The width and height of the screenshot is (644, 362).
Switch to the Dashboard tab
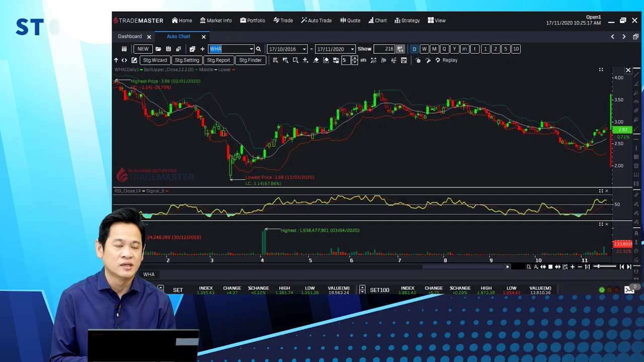[130, 37]
